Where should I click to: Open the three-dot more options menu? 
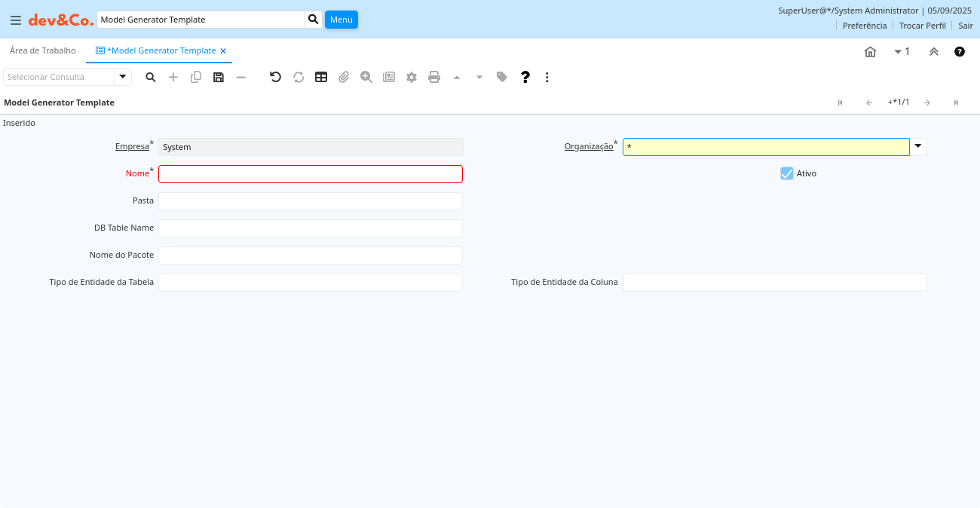(x=547, y=77)
